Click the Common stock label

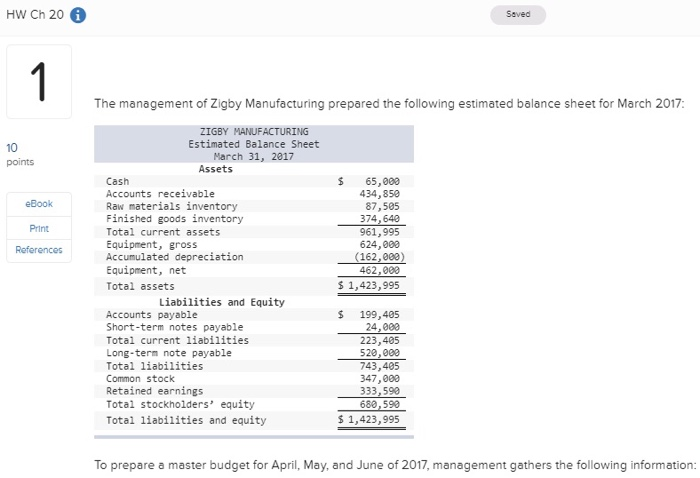click(140, 379)
